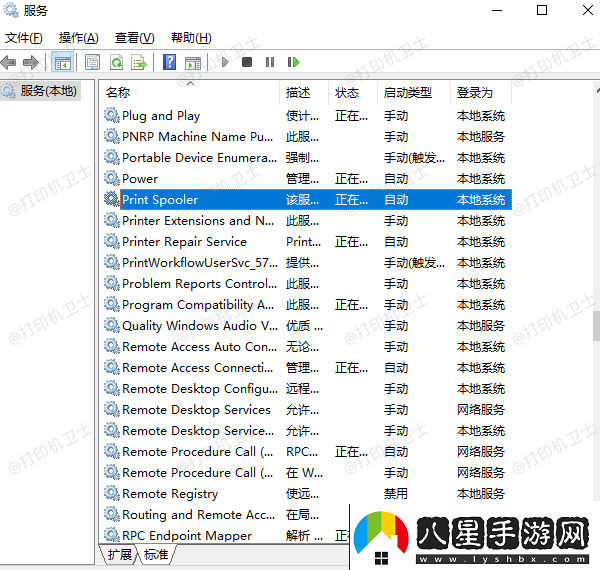Click the Stop Service square button
The width and height of the screenshot is (600, 570).
247,62
